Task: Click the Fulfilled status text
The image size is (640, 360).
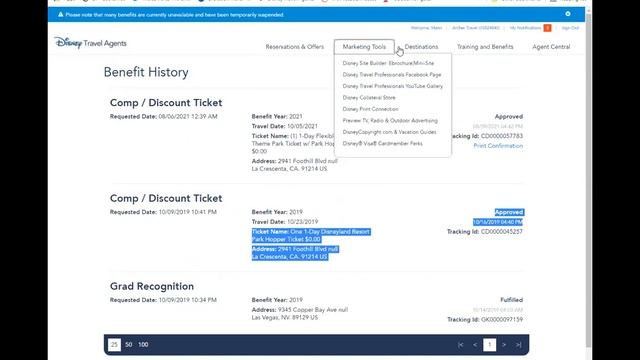Action: [511, 300]
